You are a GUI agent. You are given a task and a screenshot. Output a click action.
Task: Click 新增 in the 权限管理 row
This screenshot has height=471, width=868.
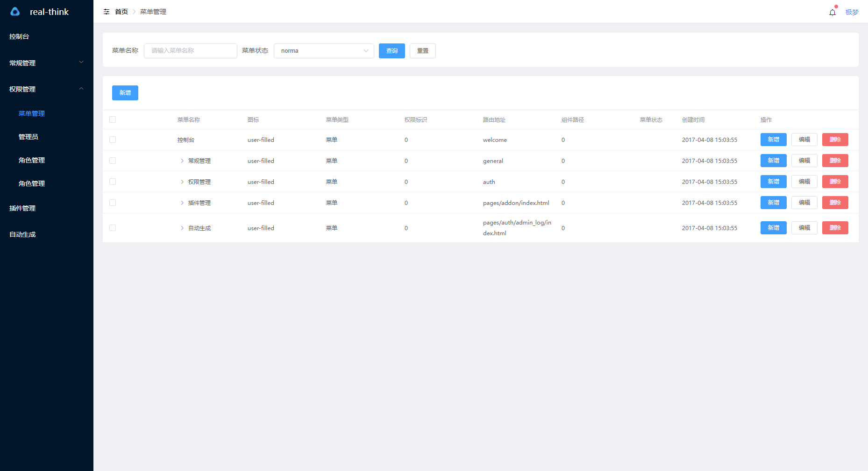click(x=774, y=182)
